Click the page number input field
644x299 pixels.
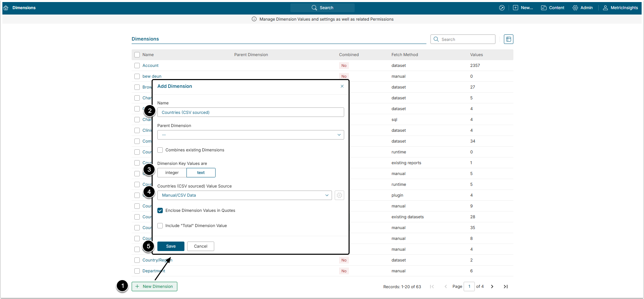pyautogui.click(x=469, y=286)
